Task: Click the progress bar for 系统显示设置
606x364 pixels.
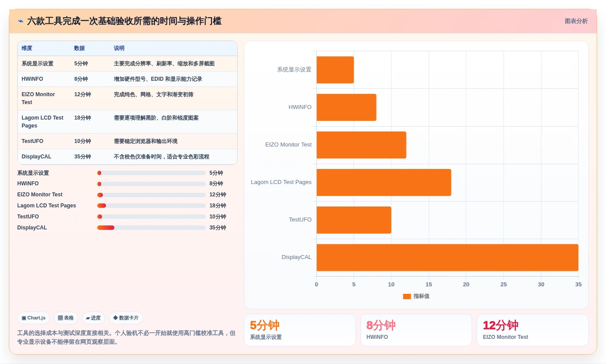Action: tap(151, 173)
